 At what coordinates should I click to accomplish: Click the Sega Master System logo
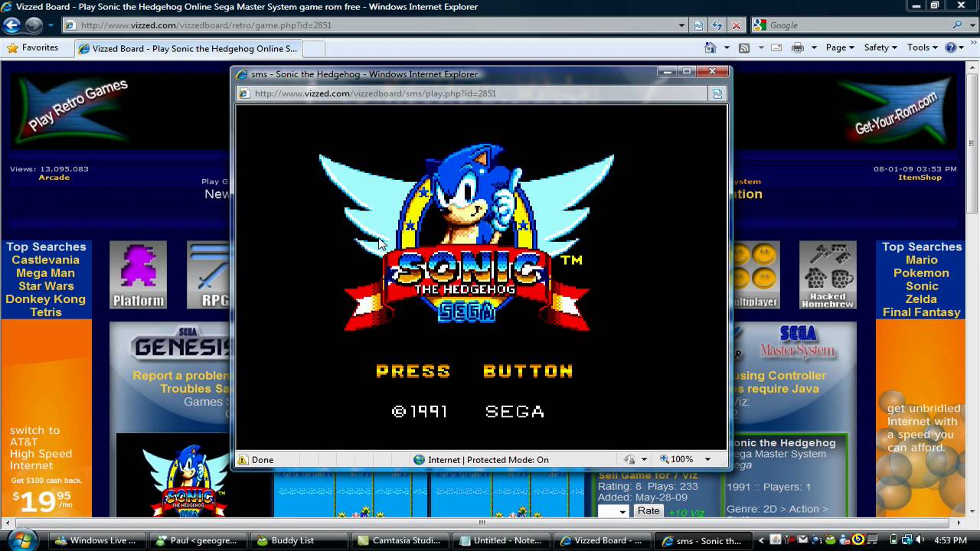coord(799,343)
